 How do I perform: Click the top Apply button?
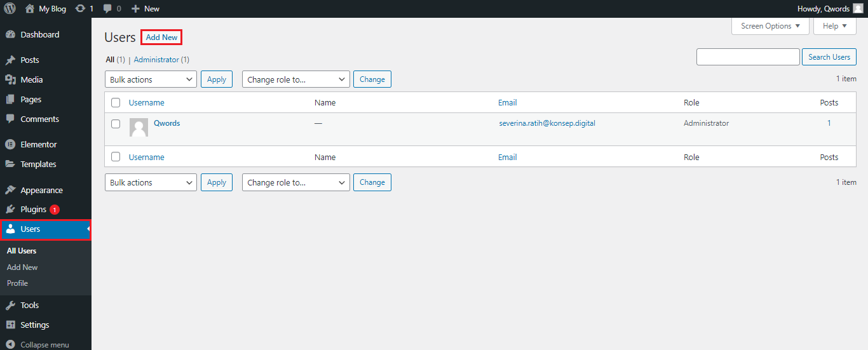tap(217, 79)
